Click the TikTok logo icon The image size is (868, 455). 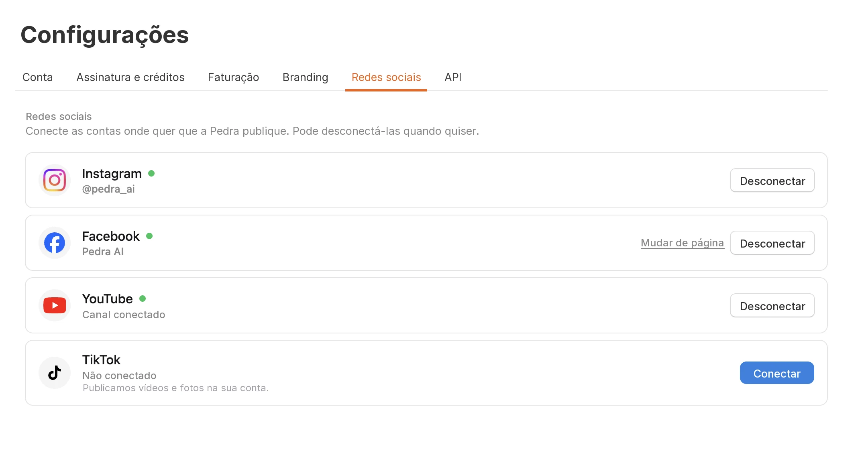pyautogui.click(x=55, y=373)
